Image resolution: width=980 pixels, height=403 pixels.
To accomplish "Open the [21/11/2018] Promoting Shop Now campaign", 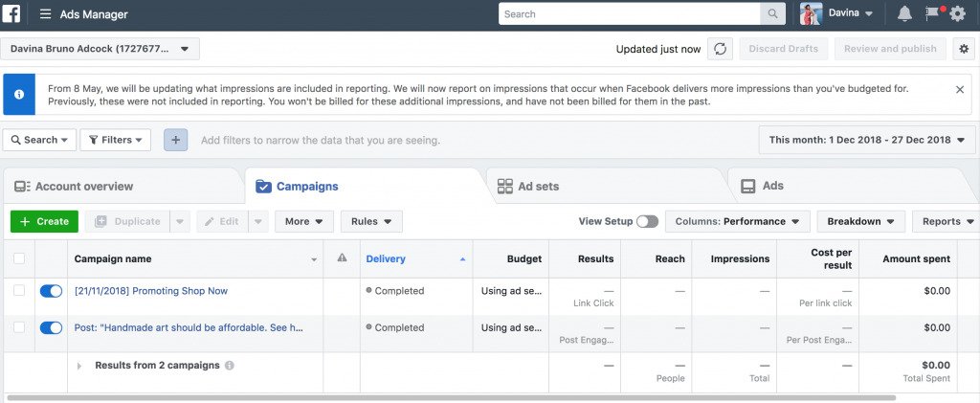I will pyautogui.click(x=150, y=291).
